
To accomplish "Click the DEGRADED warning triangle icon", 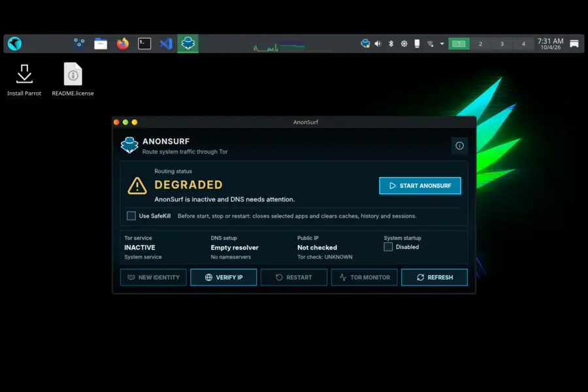I will click(137, 186).
